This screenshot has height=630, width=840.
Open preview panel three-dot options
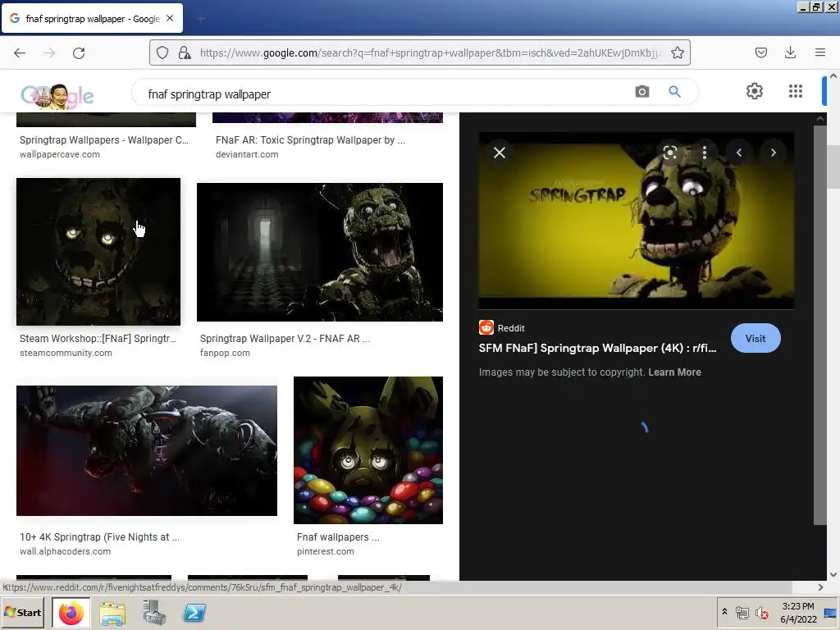point(705,153)
